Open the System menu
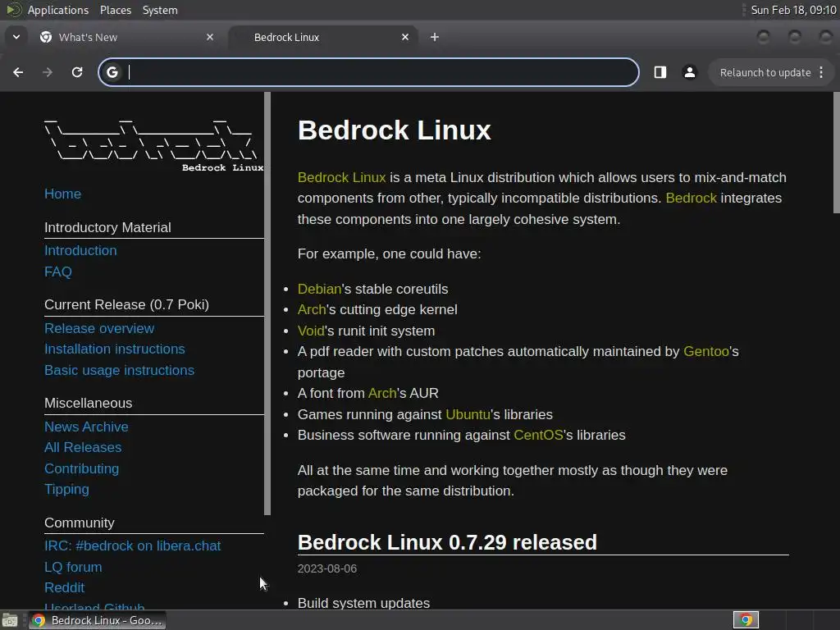Image resolution: width=840 pixels, height=630 pixels. pos(160,10)
